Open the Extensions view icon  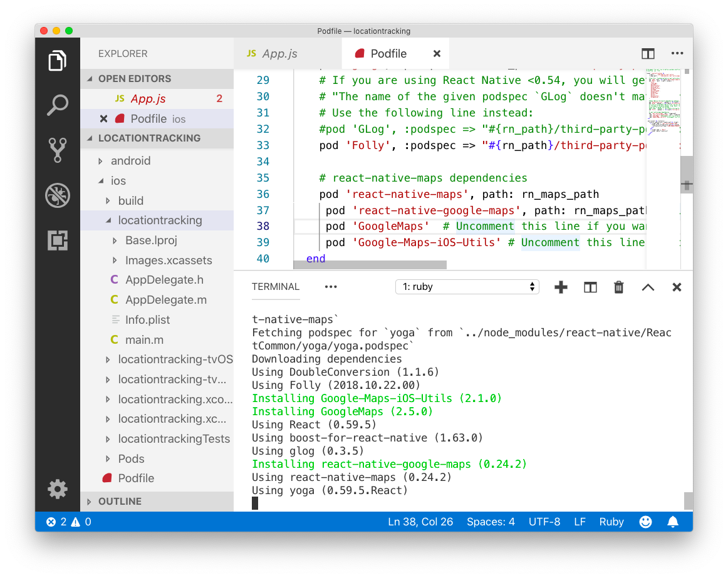[58, 240]
